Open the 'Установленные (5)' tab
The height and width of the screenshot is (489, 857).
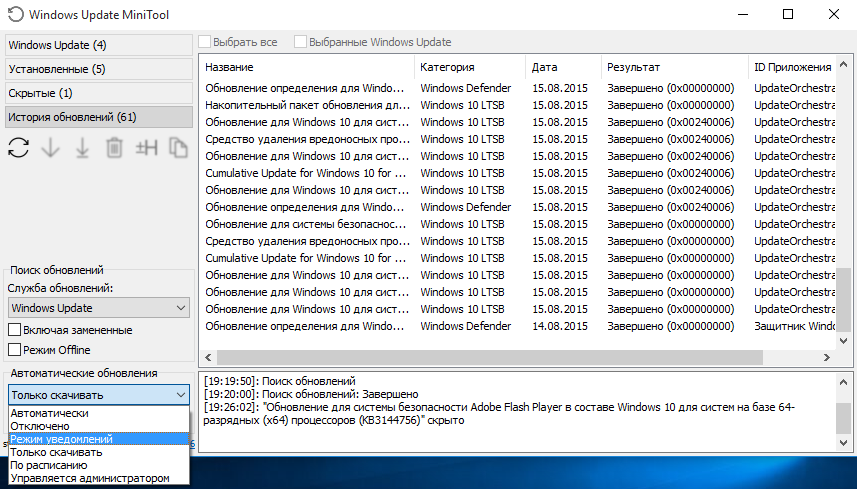pyautogui.click(x=97, y=69)
